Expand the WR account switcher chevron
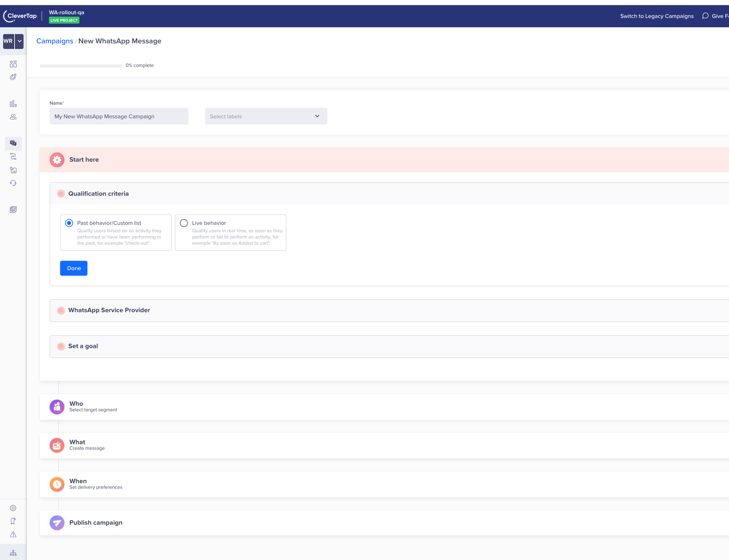Image resolution: width=729 pixels, height=560 pixels. 20,41
